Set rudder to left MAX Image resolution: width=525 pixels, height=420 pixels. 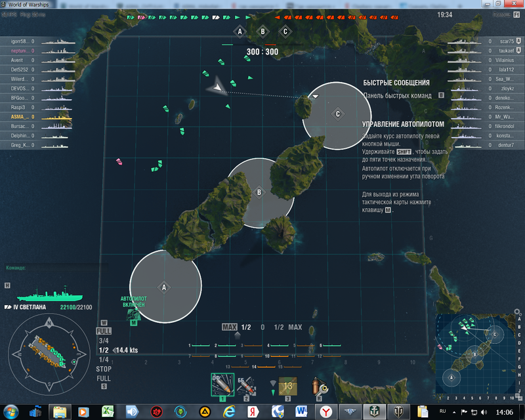(230, 327)
